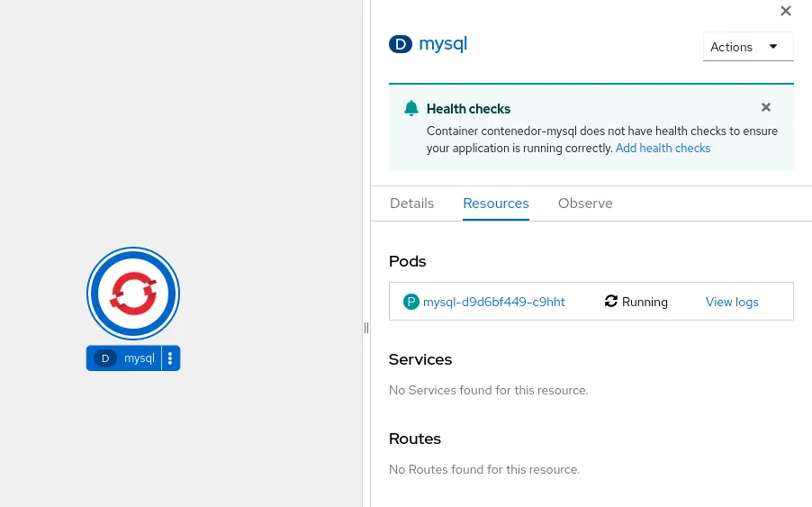Dismiss the Health checks alert
This screenshot has width=812, height=507.
766,107
